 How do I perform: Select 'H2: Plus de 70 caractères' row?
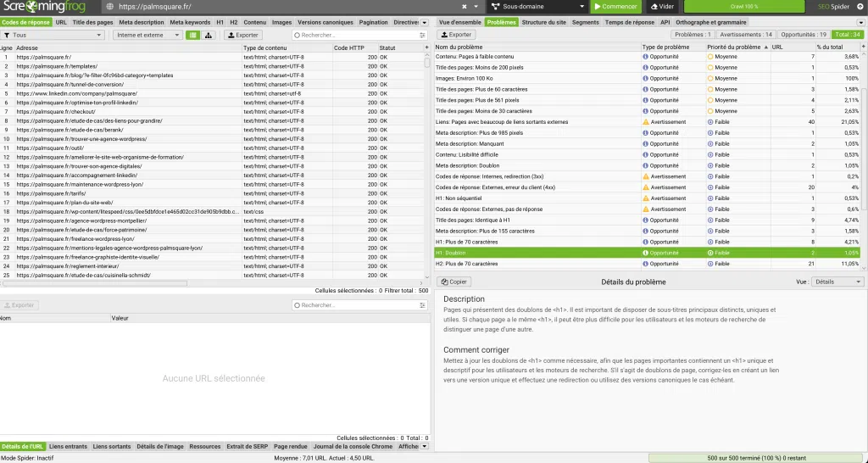(x=648, y=265)
